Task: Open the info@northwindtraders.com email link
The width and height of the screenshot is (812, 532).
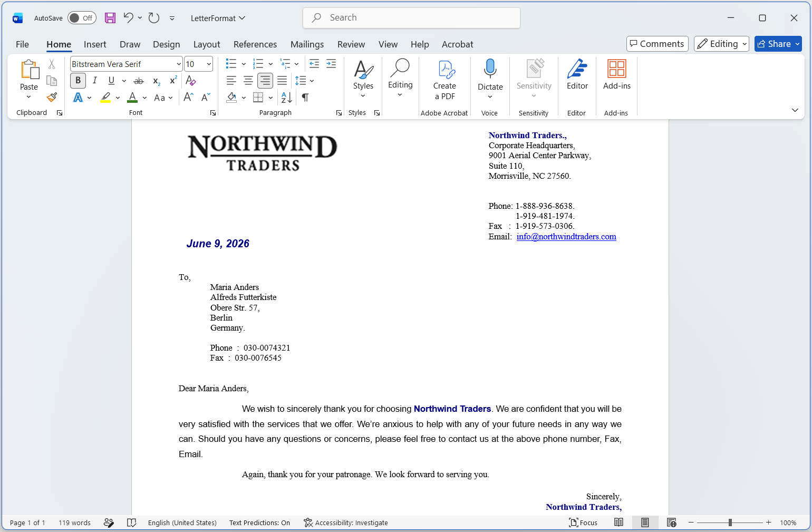Action: click(566, 236)
